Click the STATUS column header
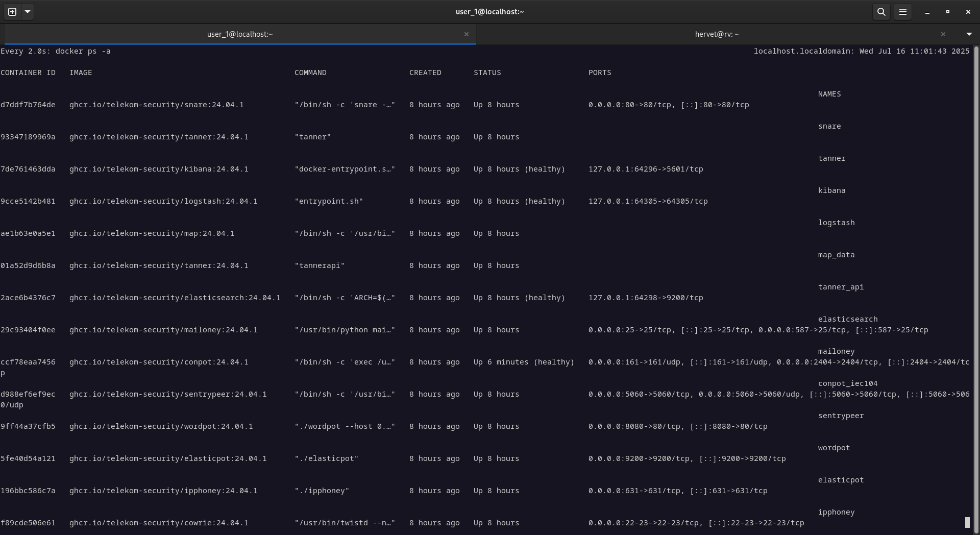The image size is (980, 535). point(487,72)
